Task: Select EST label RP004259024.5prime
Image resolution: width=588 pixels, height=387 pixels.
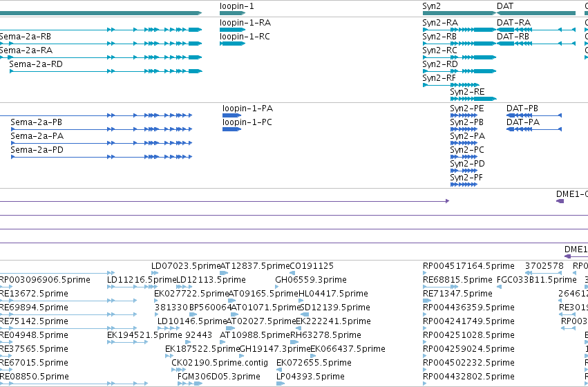Action: (x=468, y=349)
